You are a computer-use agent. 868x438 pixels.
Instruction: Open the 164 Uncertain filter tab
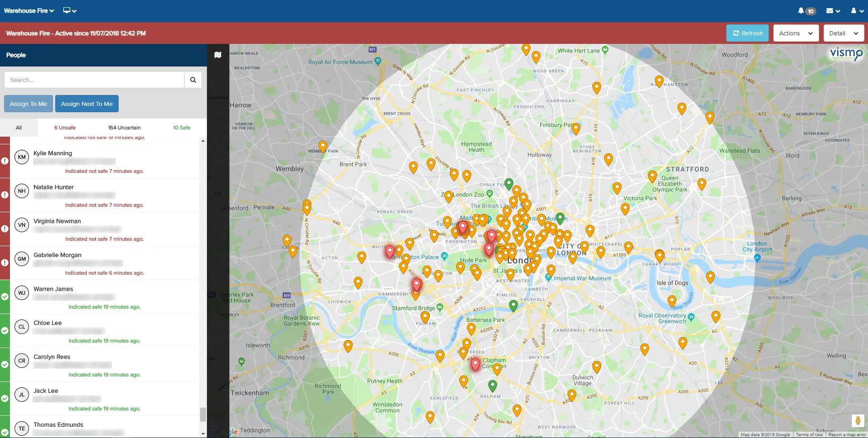coord(125,128)
